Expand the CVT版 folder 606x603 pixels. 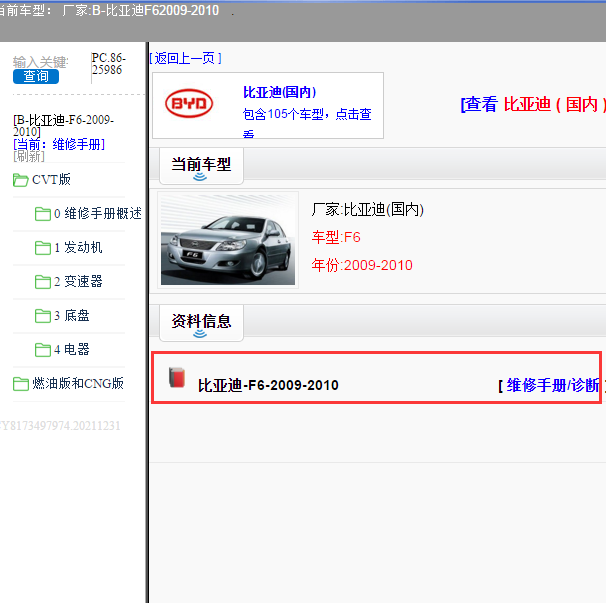(51, 179)
